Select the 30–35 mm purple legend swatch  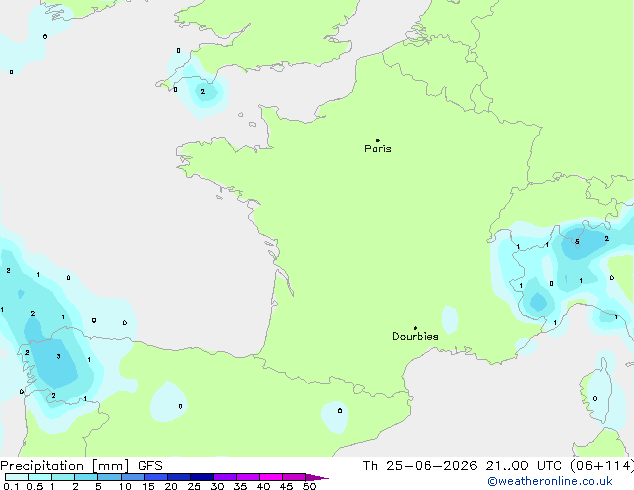(x=224, y=477)
